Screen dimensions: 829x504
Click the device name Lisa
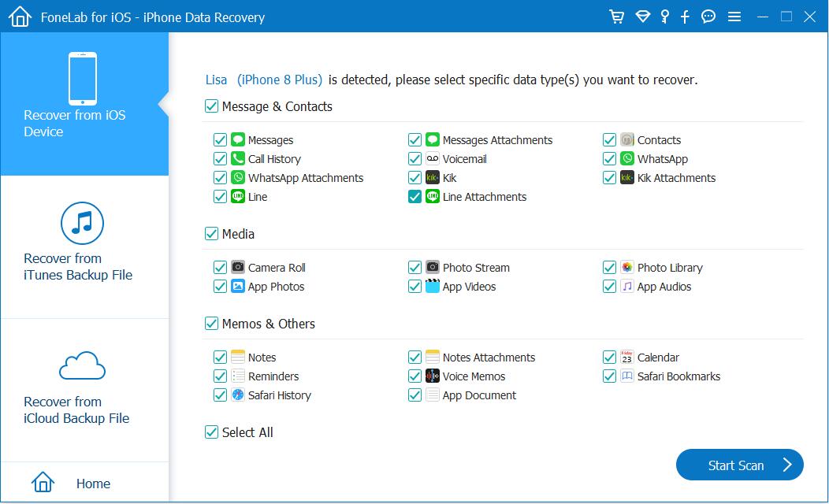[216, 80]
